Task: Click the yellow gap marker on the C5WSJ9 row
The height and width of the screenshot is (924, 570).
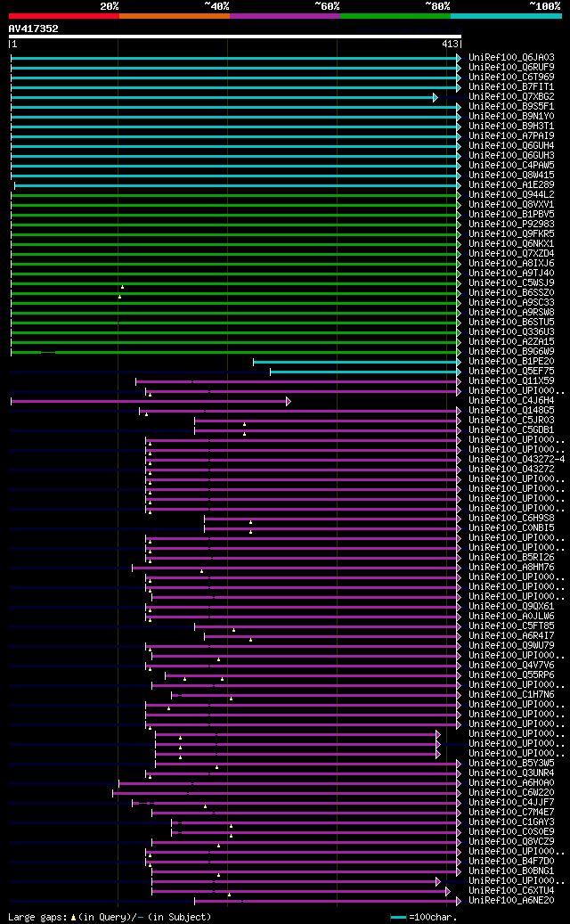Action: [123, 287]
